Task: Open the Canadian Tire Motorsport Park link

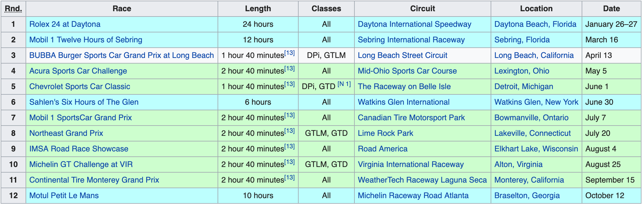Action: point(411,118)
